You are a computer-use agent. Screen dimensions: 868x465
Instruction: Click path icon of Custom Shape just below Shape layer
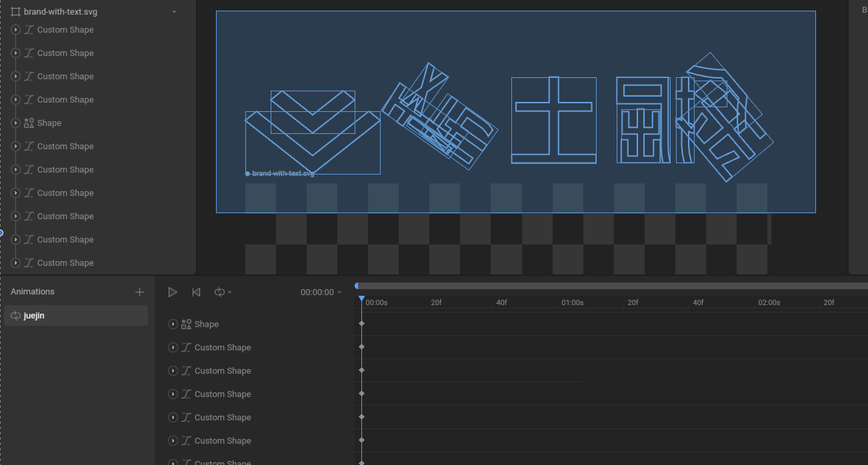pos(29,146)
